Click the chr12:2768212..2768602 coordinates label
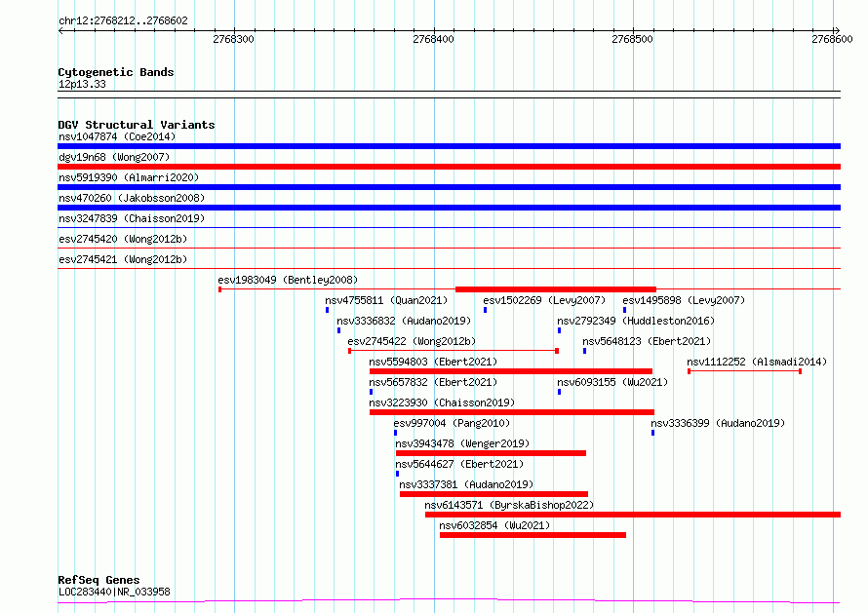This screenshot has width=868, height=613. (x=124, y=21)
